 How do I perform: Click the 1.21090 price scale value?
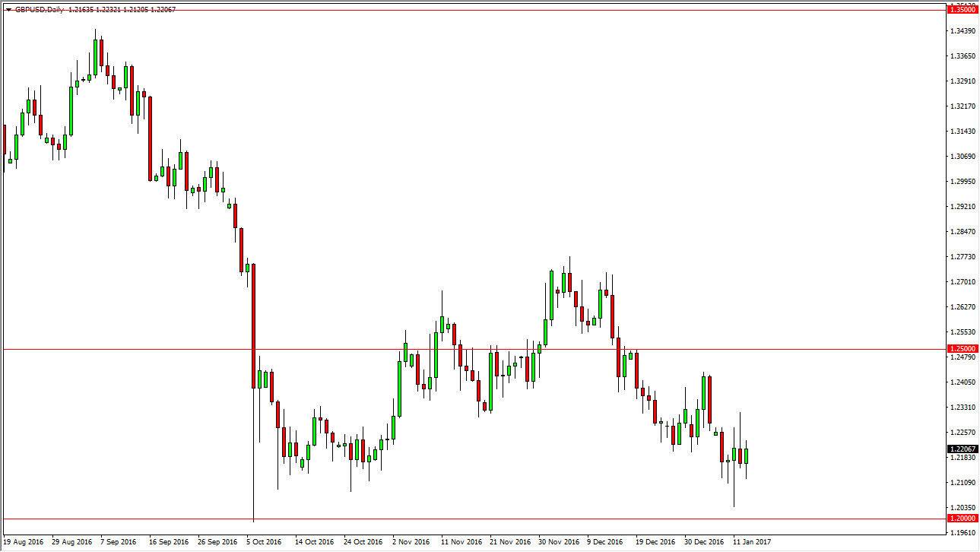(963, 482)
